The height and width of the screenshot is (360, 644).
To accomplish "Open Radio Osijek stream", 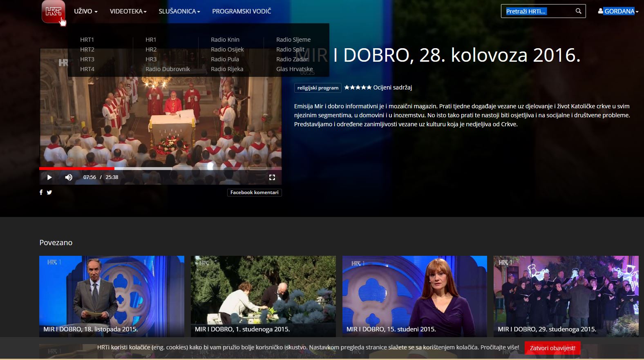I will pyautogui.click(x=227, y=49).
